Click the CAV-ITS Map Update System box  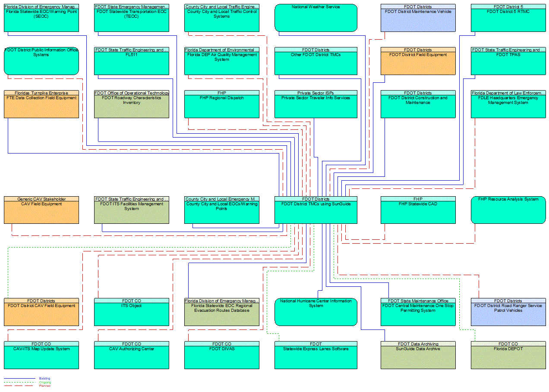(41, 355)
